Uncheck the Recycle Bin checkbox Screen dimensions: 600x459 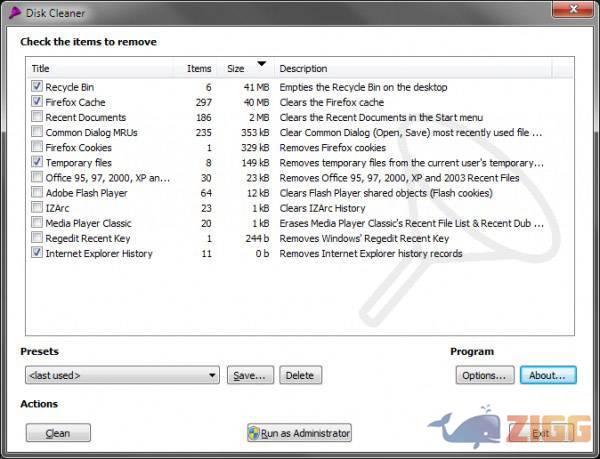(37, 87)
